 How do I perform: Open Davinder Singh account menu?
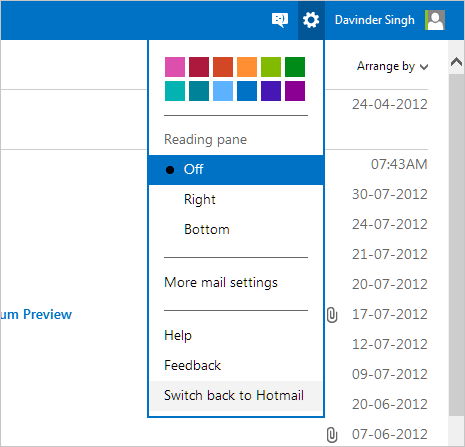coord(375,20)
